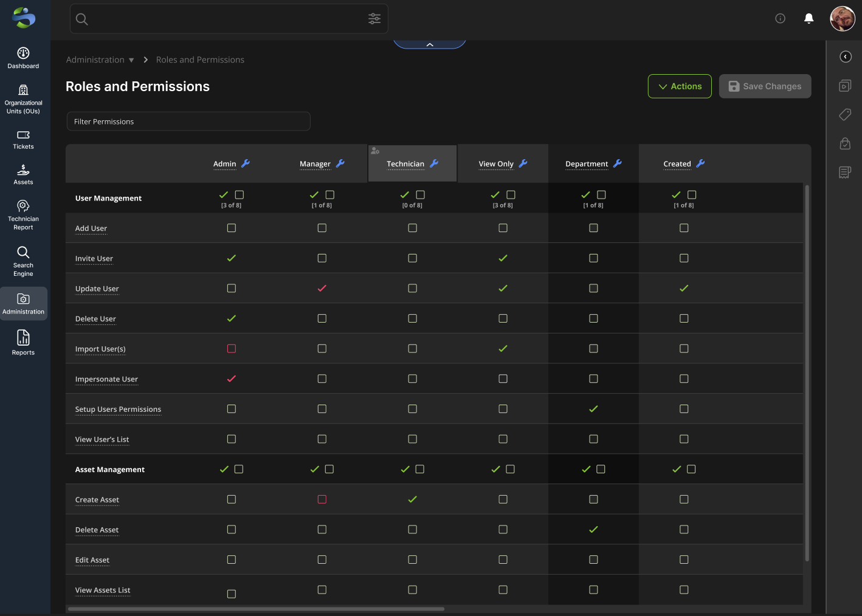Open search filter settings sliders icon

tap(374, 19)
